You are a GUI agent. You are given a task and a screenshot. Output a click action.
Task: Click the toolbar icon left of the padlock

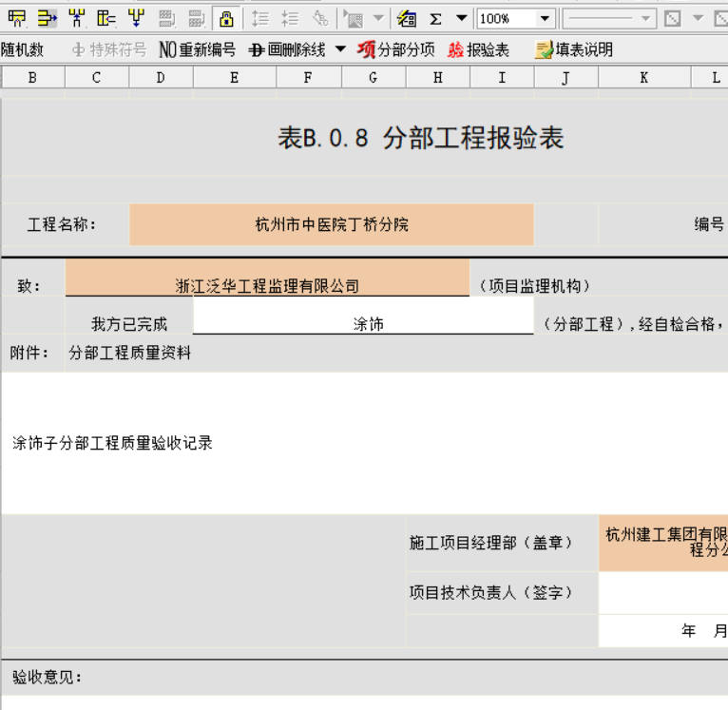[197, 18]
